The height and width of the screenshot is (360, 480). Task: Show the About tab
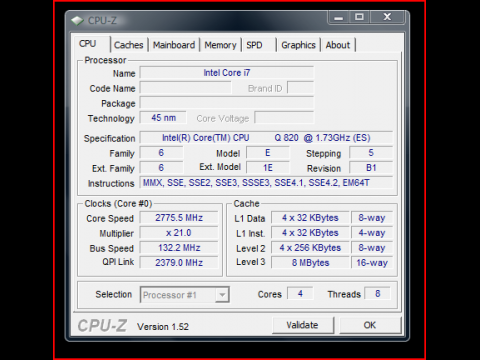coord(338,45)
